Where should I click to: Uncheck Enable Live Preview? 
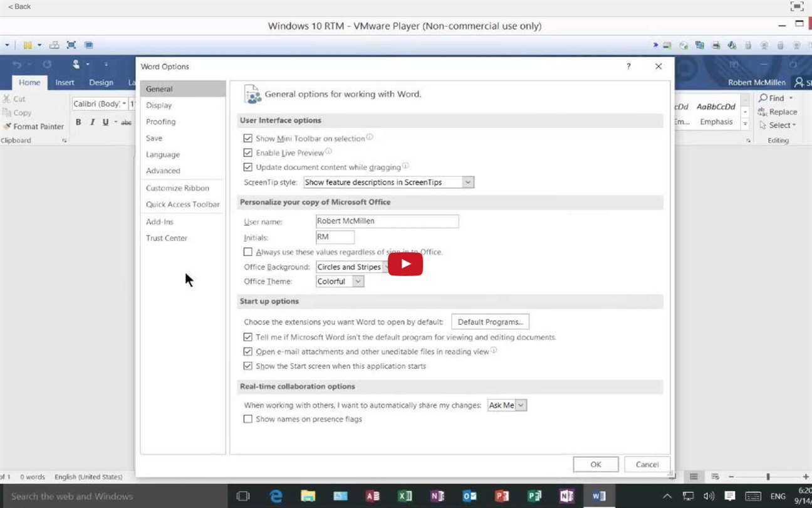[x=248, y=152]
